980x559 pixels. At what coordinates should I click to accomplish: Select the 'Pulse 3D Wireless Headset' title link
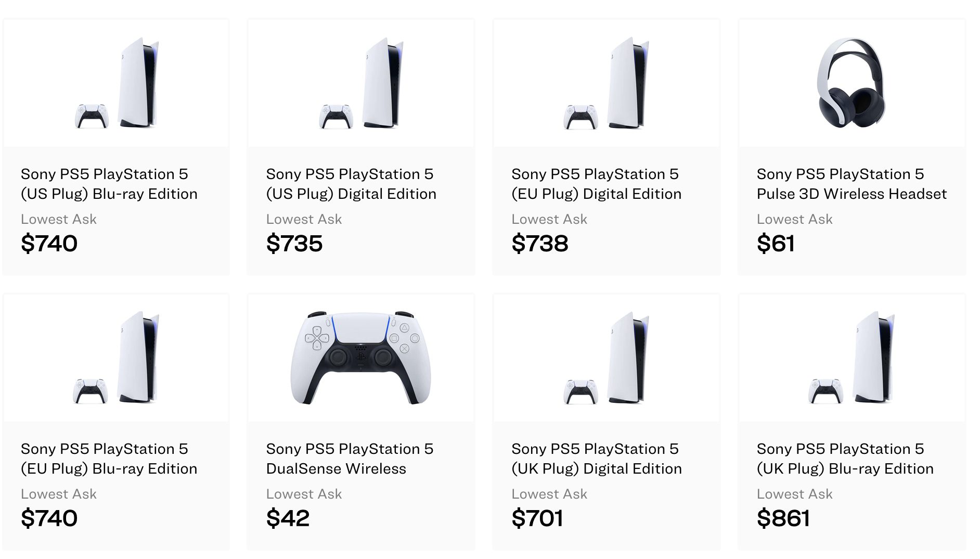[852, 184]
